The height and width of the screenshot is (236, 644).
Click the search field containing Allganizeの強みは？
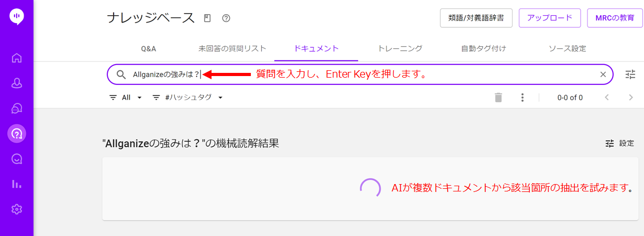[360, 74]
